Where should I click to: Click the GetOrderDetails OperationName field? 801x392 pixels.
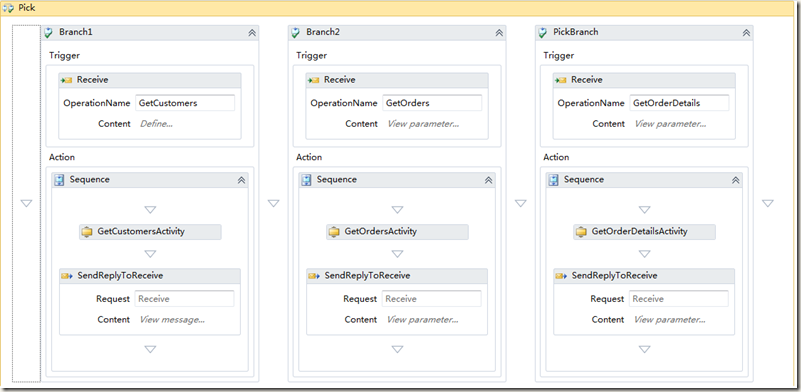(x=679, y=103)
